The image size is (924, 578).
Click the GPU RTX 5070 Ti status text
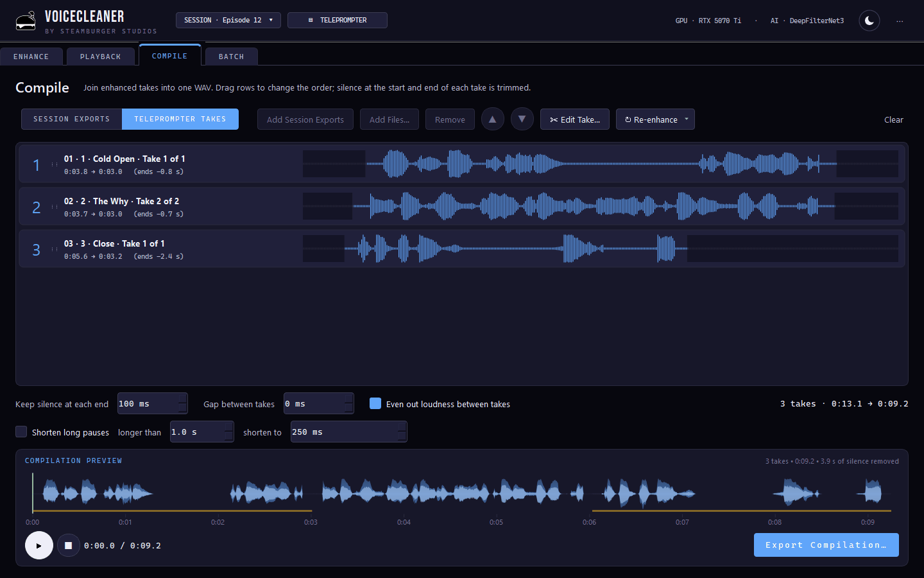(x=708, y=21)
